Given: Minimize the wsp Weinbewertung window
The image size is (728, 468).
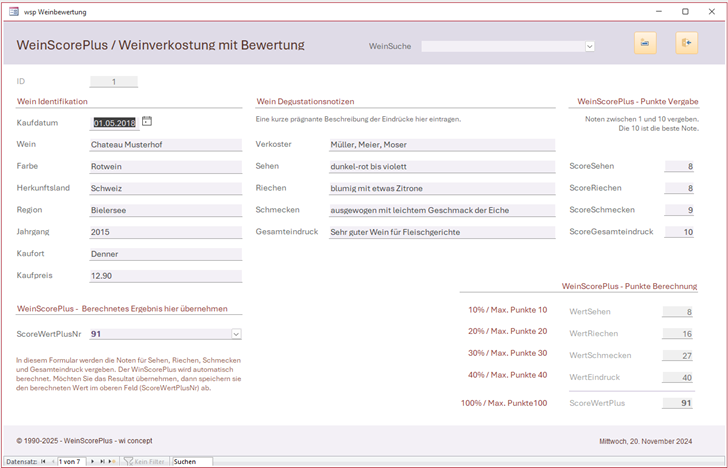Looking at the screenshot, I should (659, 12).
